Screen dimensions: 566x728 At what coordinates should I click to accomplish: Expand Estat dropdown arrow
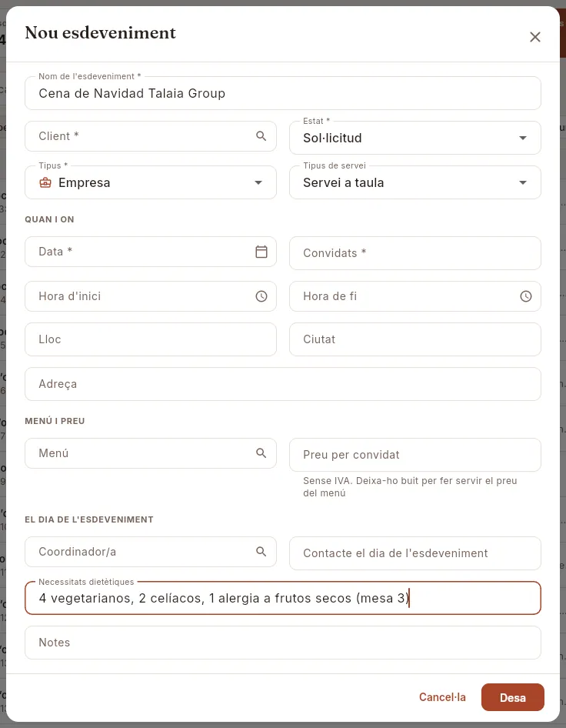click(x=523, y=138)
